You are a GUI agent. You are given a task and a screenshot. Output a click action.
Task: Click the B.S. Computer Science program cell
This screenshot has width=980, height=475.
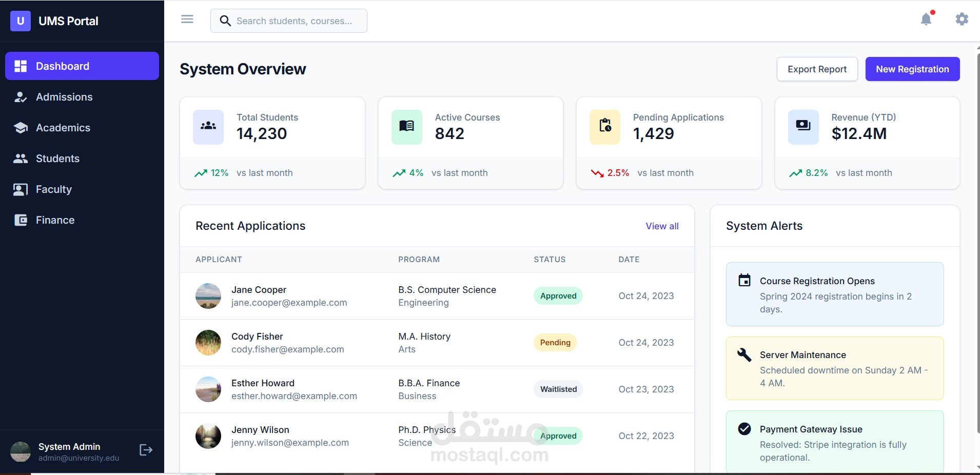[x=447, y=290]
